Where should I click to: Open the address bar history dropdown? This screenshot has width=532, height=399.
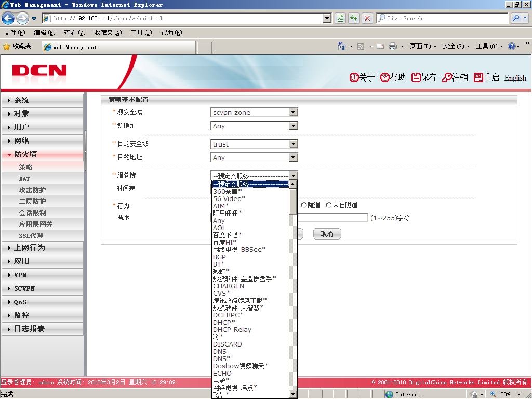click(327, 18)
